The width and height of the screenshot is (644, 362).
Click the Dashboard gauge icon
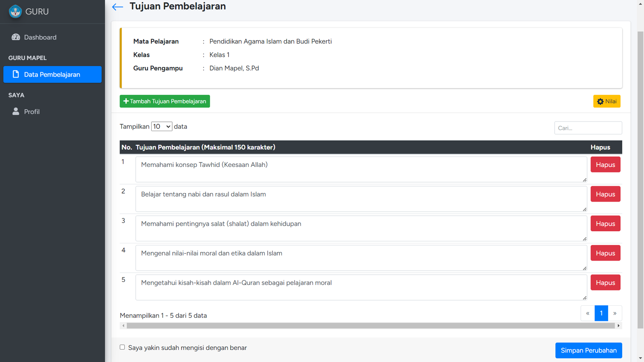[x=16, y=37]
